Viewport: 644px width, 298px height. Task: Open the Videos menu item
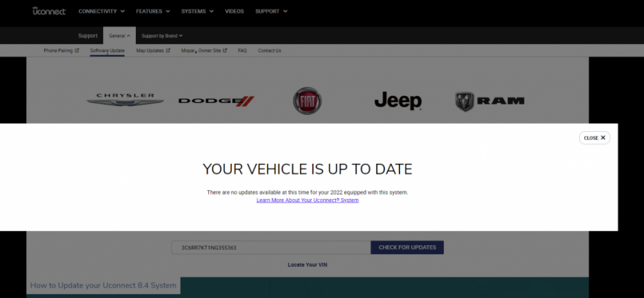234,11
